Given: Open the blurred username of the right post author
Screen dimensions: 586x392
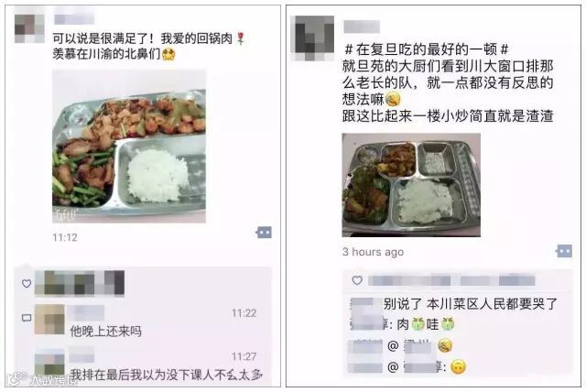Looking at the screenshot, I should coord(362,27).
